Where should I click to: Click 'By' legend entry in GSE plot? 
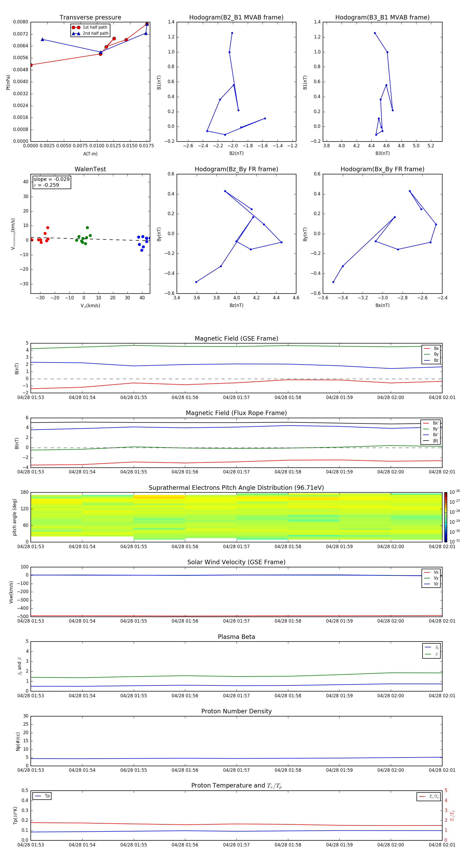pyautogui.click(x=431, y=355)
